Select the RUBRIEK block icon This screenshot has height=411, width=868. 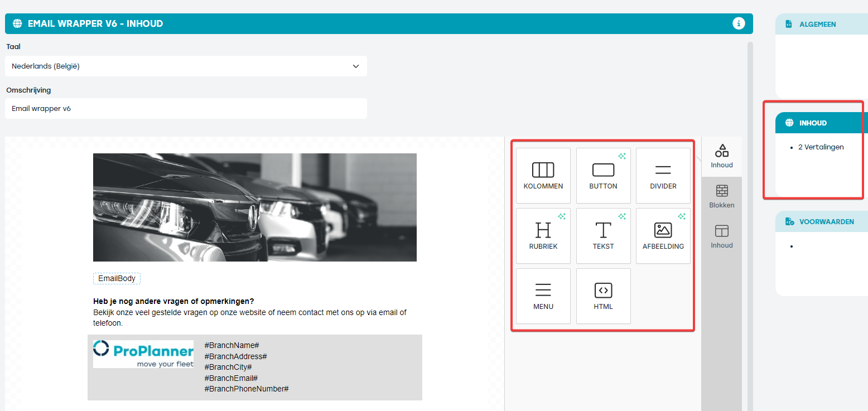[x=543, y=235]
